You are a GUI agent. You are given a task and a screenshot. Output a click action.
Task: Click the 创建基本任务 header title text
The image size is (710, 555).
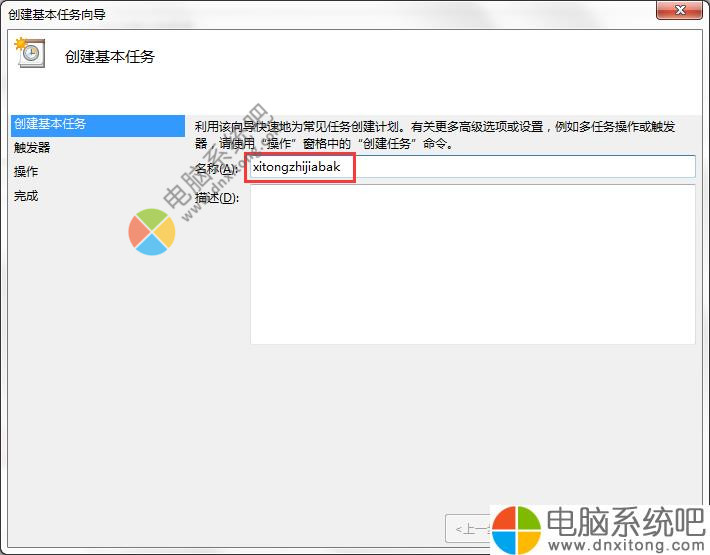point(110,57)
